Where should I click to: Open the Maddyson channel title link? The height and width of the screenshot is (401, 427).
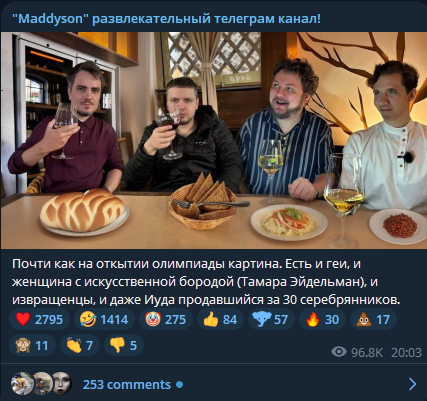coord(166,19)
